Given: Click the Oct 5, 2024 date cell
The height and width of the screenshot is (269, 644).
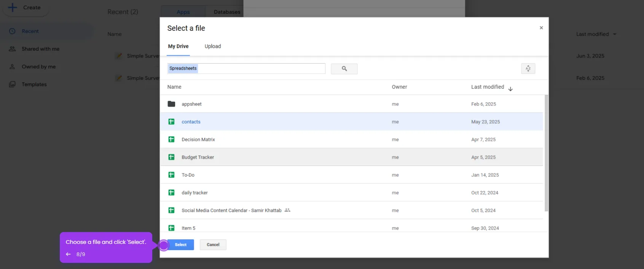Looking at the screenshot, I should [x=483, y=210].
